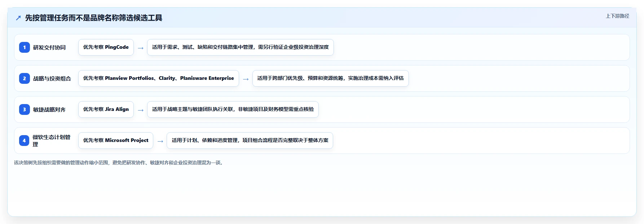Select the 敏捷战略对齐 row label
This screenshot has height=224, width=644.
click(x=49, y=109)
